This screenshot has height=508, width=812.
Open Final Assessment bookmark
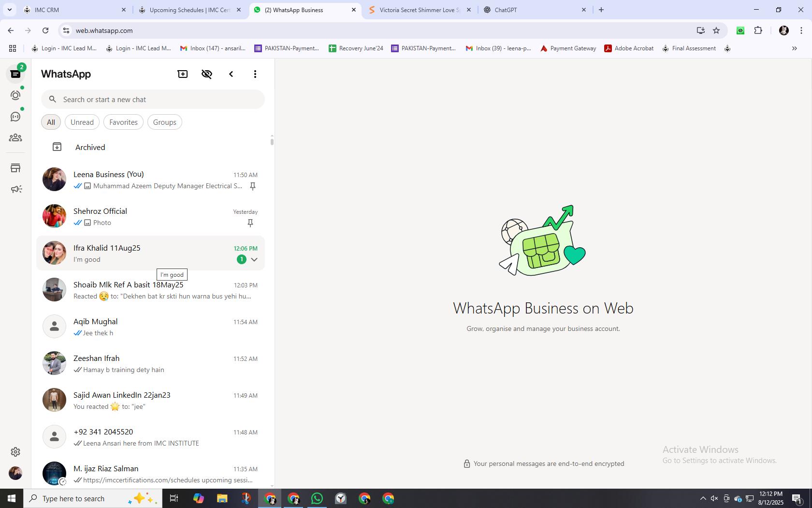coord(689,48)
